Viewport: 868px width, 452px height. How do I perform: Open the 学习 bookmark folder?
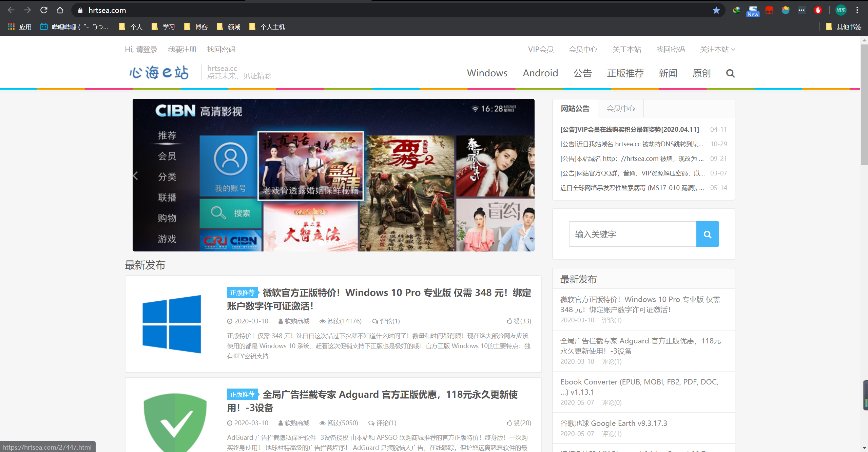coord(163,27)
